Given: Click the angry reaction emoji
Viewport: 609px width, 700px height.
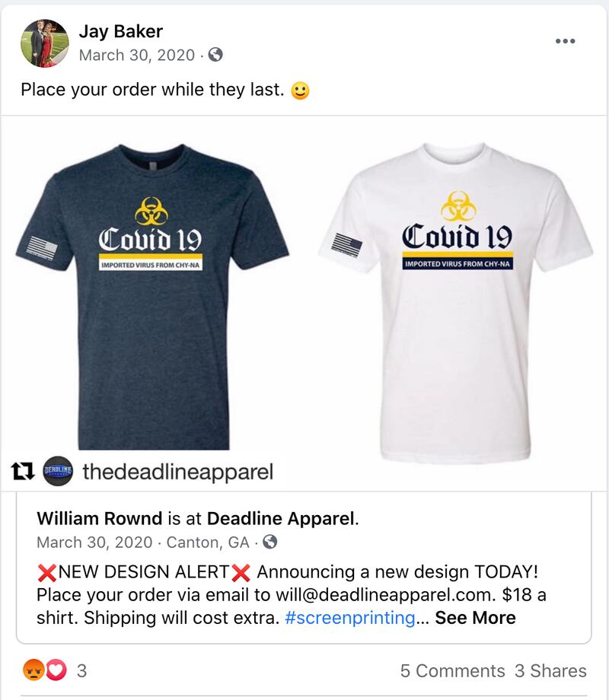Looking at the screenshot, I should 33,670.
